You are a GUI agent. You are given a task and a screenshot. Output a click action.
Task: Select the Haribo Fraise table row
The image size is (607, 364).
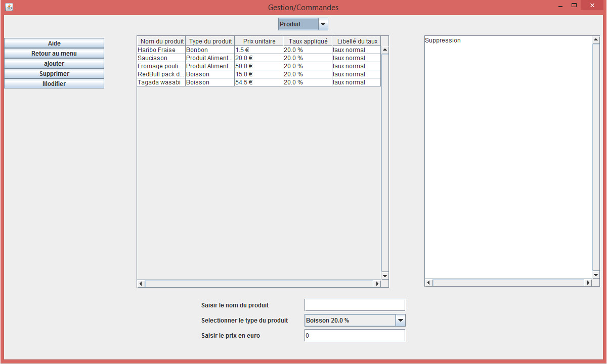pos(161,50)
